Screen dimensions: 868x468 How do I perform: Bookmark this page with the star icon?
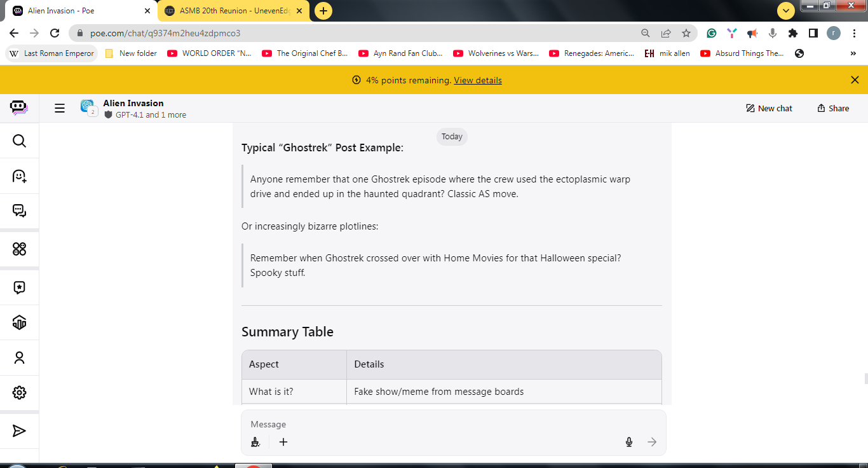click(x=686, y=33)
